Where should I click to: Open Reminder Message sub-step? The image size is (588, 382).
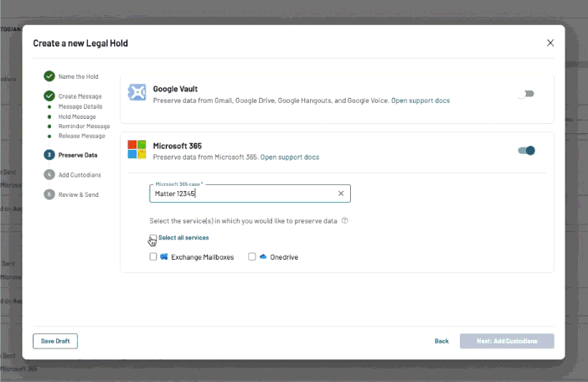point(84,126)
